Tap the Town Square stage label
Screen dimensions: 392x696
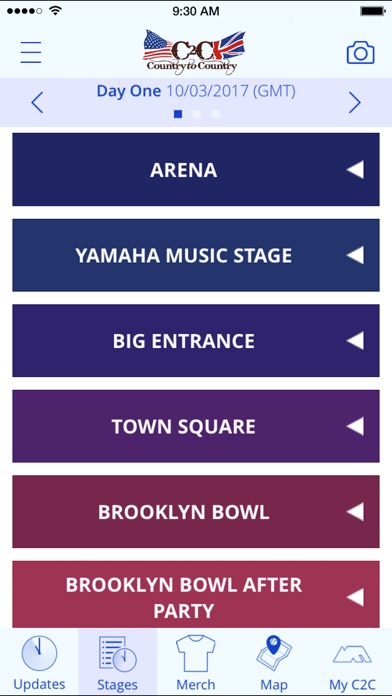[183, 427]
